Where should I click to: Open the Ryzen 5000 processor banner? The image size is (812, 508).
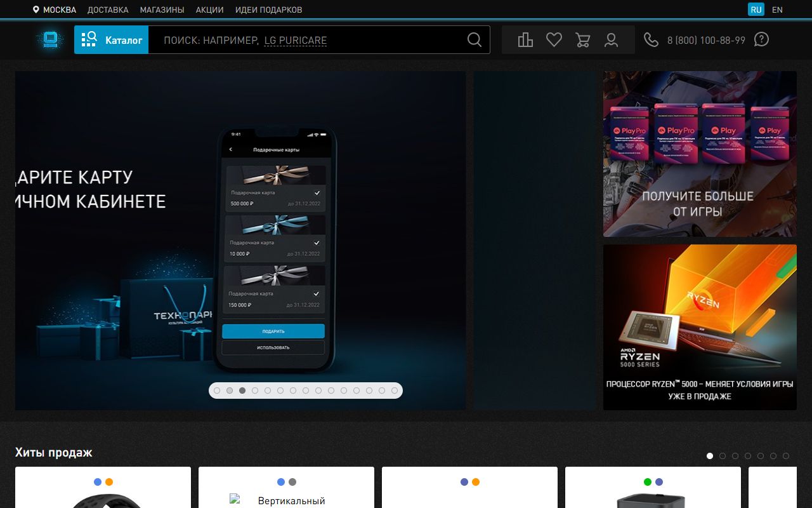(700, 327)
